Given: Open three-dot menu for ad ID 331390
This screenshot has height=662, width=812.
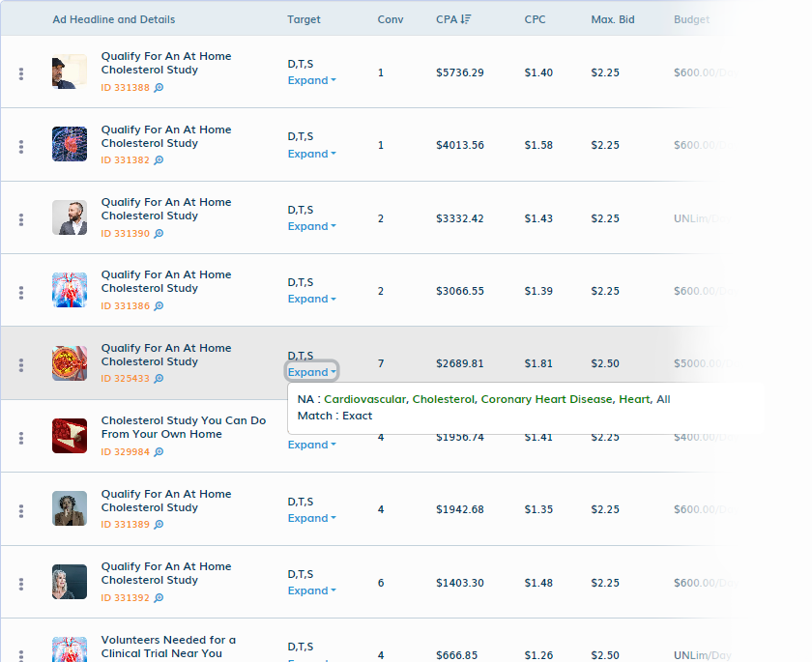Looking at the screenshot, I should (x=21, y=219).
